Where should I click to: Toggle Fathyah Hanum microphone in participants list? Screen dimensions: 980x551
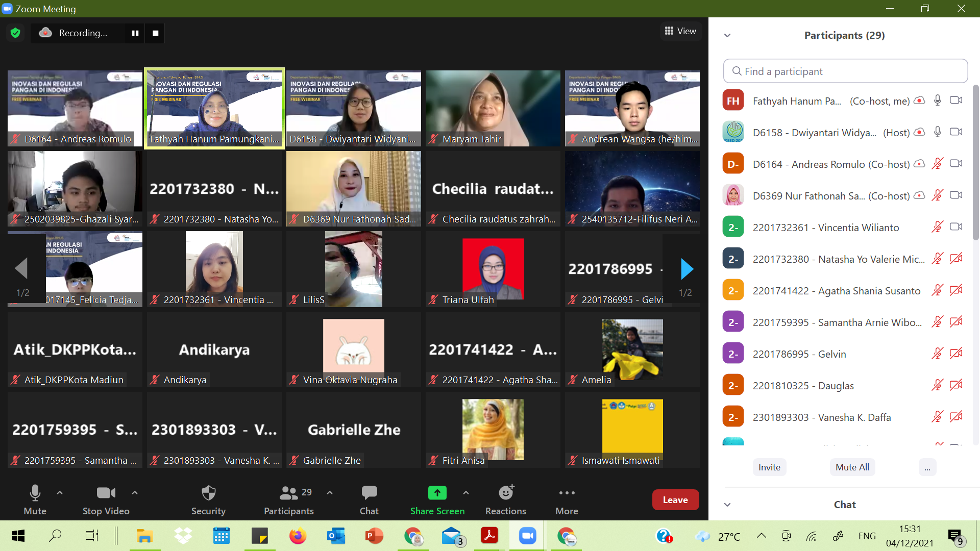pos(938,101)
